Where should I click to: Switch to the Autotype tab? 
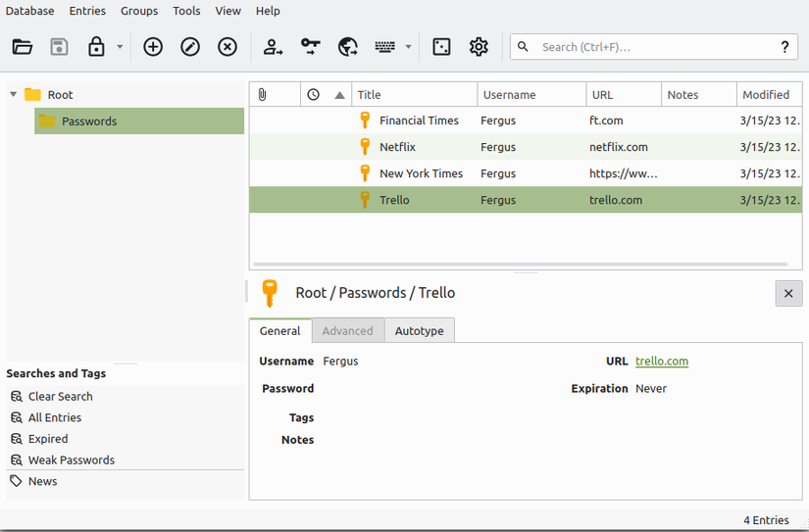[419, 331]
